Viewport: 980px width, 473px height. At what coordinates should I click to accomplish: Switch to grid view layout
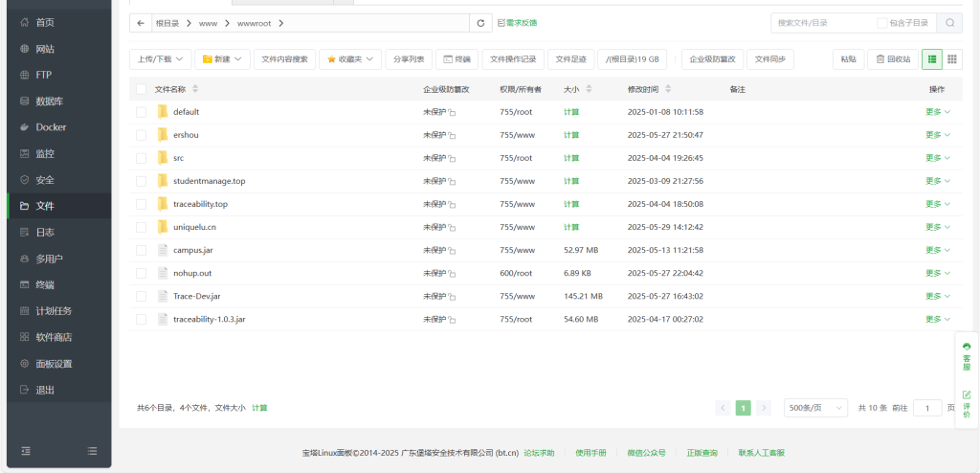point(952,59)
